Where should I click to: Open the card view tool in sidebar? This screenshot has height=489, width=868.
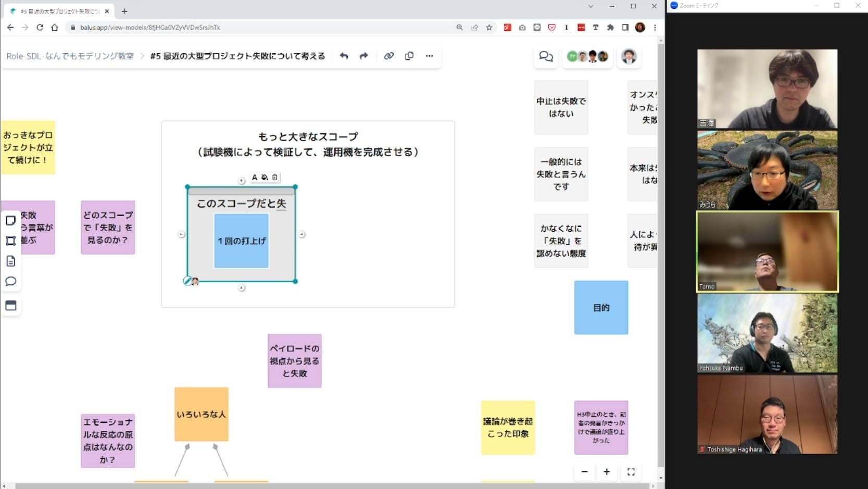tap(10, 306)
